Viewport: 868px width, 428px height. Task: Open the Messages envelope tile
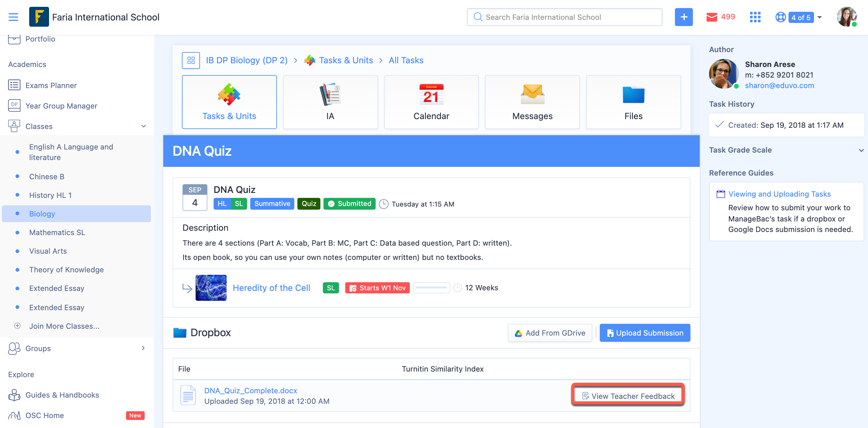532,102
